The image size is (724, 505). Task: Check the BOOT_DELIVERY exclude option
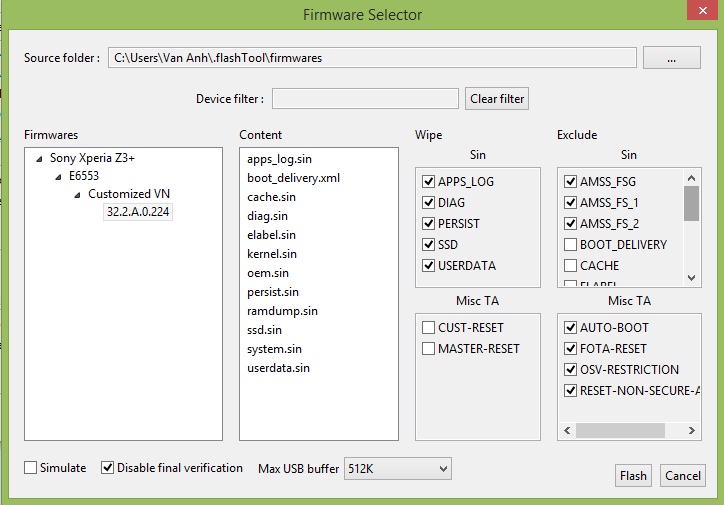[570, 245]
